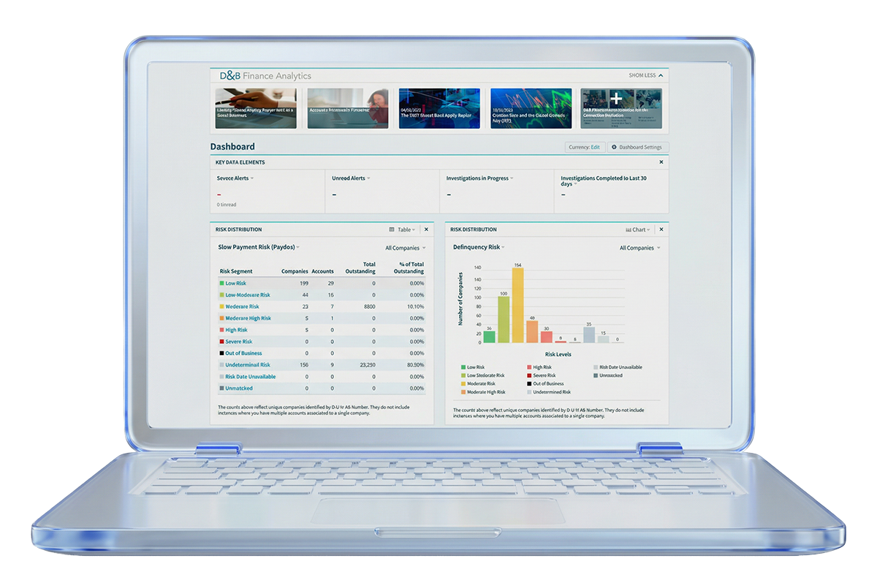Open the Slow Payment Risk dropdown
Image resolution: width=877 pixels, height=588 pixels.
(x=259, y=248)
